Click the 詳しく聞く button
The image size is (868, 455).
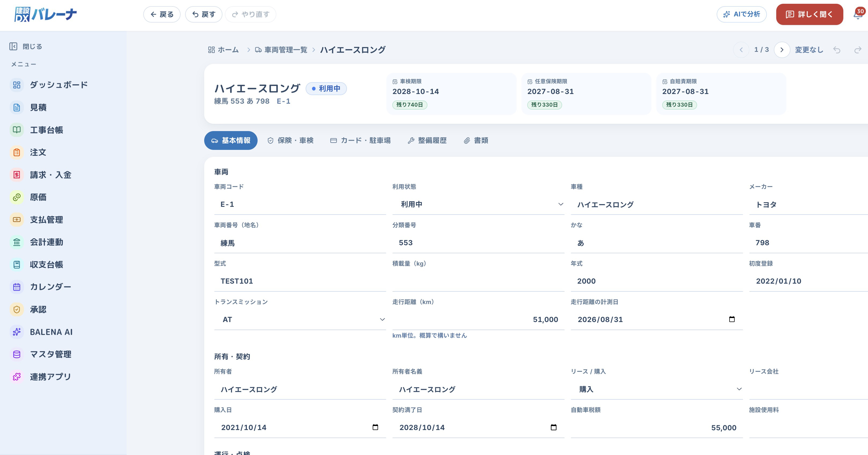(x=809, y=14)
